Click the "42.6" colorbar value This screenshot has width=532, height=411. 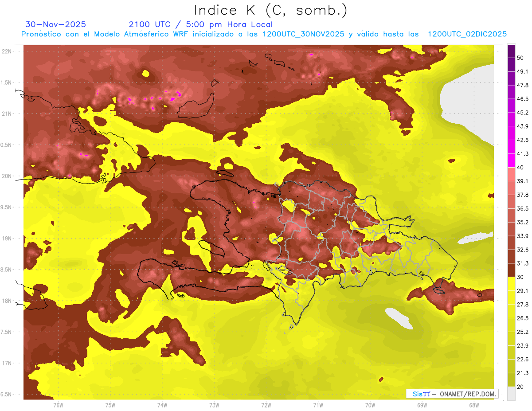point(523,140)
